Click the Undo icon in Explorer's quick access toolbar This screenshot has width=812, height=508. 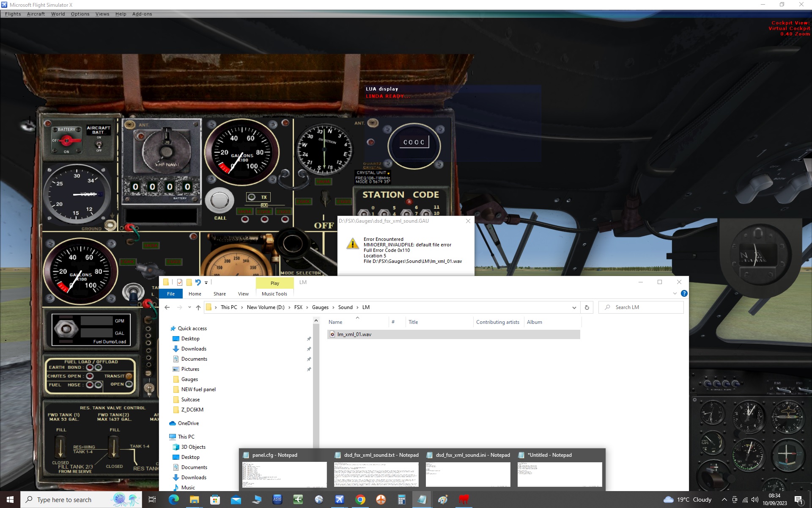199,282
